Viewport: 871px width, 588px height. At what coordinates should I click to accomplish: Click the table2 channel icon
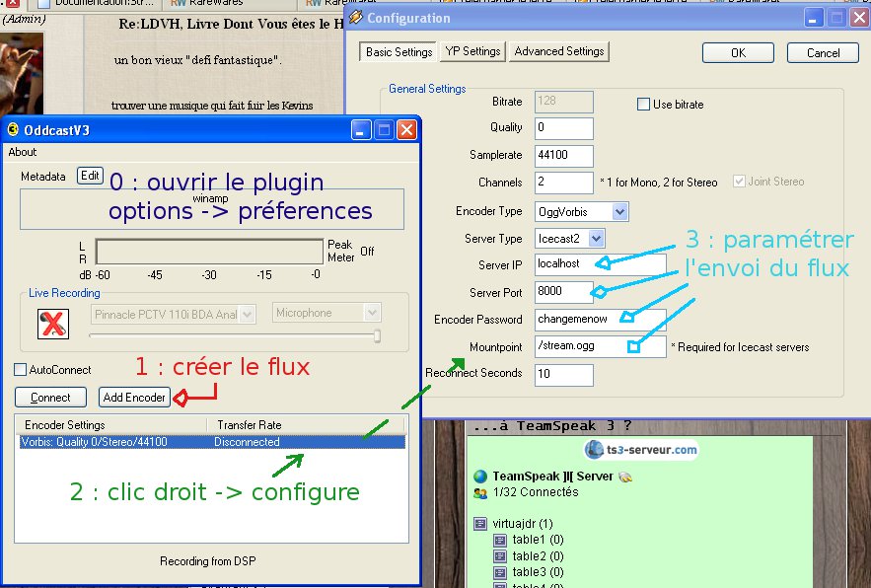(500, 556)
